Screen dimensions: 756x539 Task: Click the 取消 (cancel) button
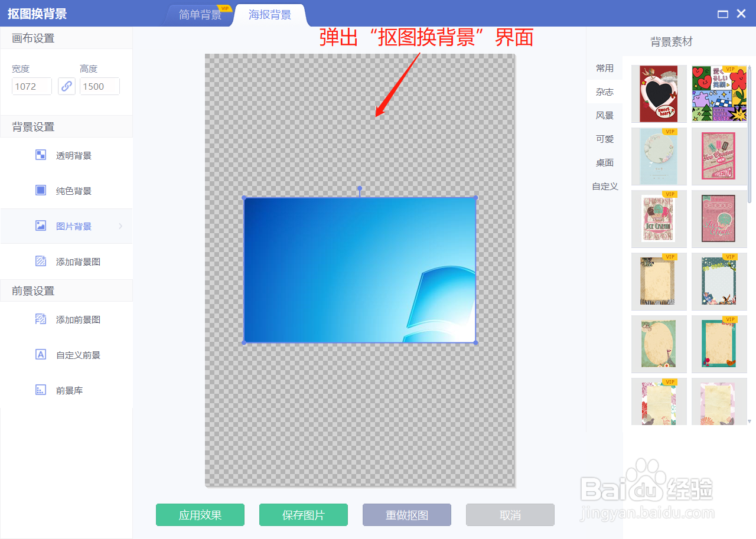click(510, 514)
